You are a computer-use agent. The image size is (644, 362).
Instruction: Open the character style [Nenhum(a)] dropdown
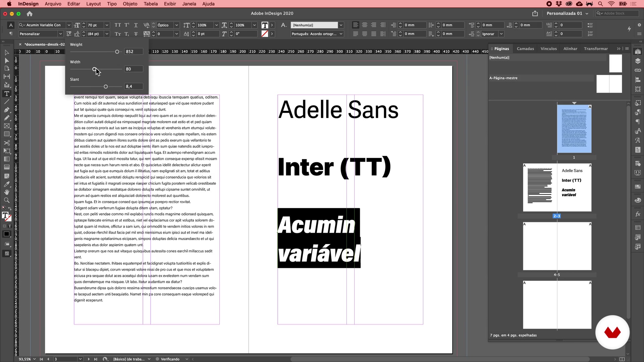pyautogui.click(x=341, y=25)
